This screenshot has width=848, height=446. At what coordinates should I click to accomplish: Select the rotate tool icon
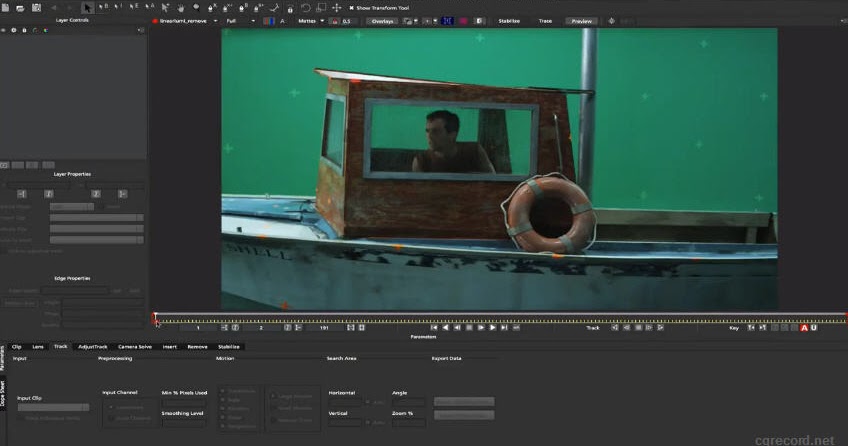pos(306,8)
